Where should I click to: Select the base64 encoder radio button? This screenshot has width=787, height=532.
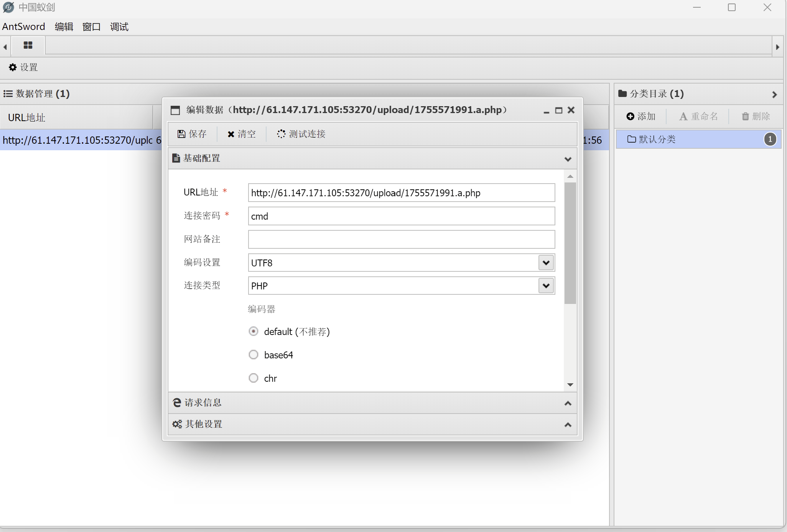tap(254, 355)
